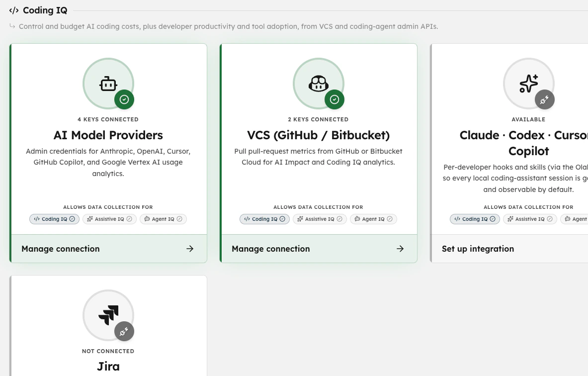Viewport: 588px width, 376px height.
Task: Click the AVAILABLE status label
Action: coord(528,119)
